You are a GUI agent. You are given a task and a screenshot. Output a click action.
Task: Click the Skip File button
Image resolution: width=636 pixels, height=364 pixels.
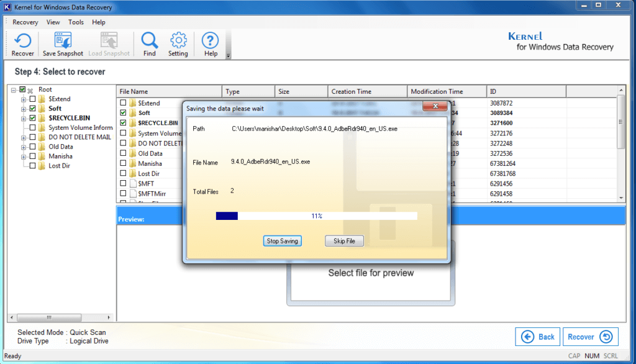344,240
